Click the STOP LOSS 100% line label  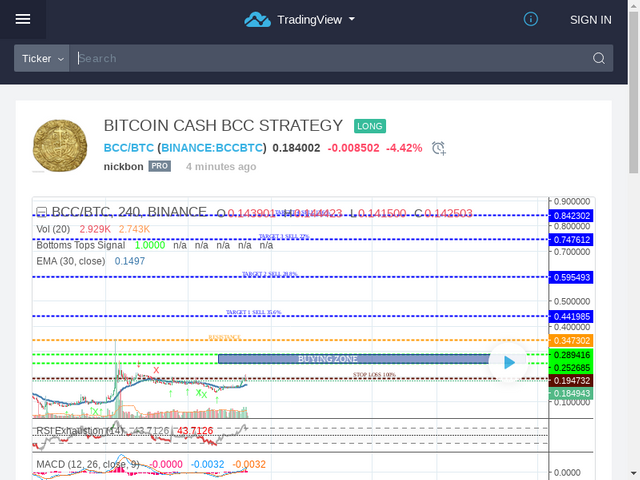[374, 375]
